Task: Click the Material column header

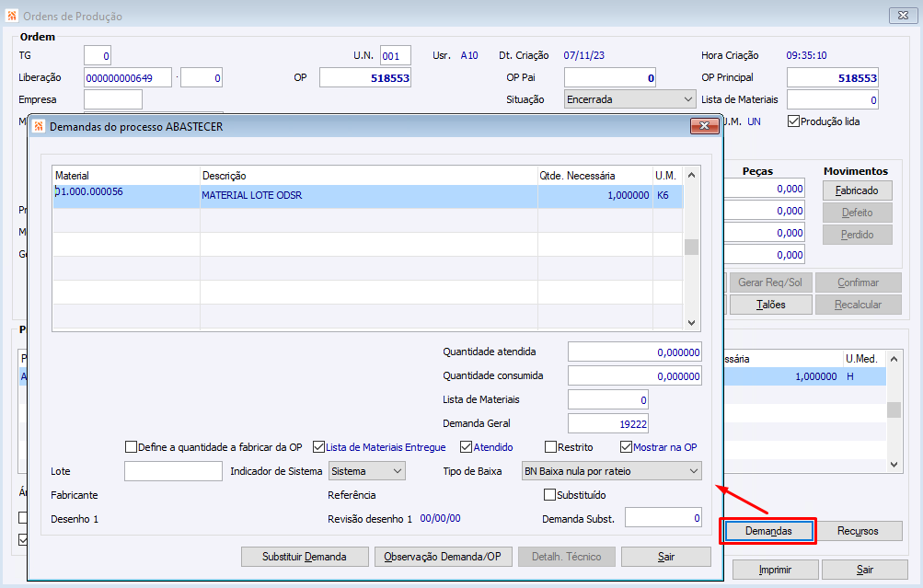Action: pyautogui.click(x=127, y=176)
